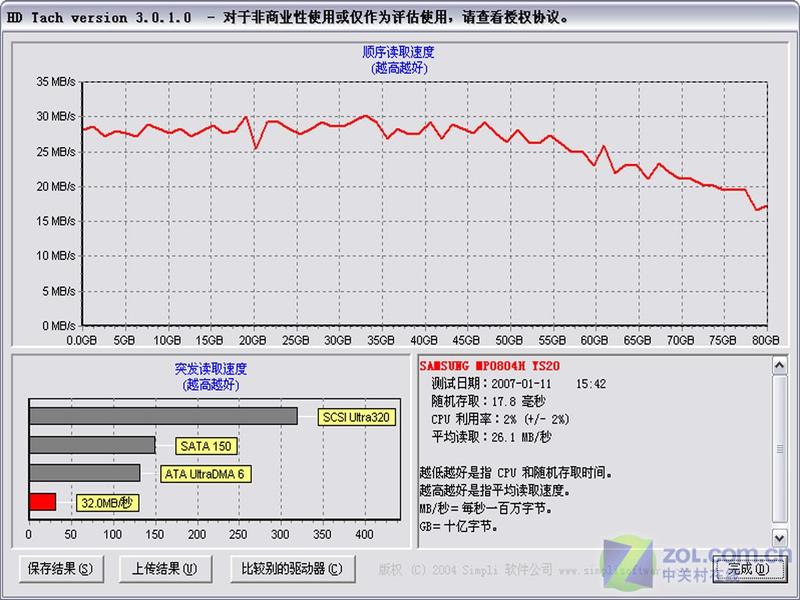The image size is (800, 600).
Task: Click the 32.0MB/秒 burst speed label
Action: pyautogui.click(x=107, y=503)
